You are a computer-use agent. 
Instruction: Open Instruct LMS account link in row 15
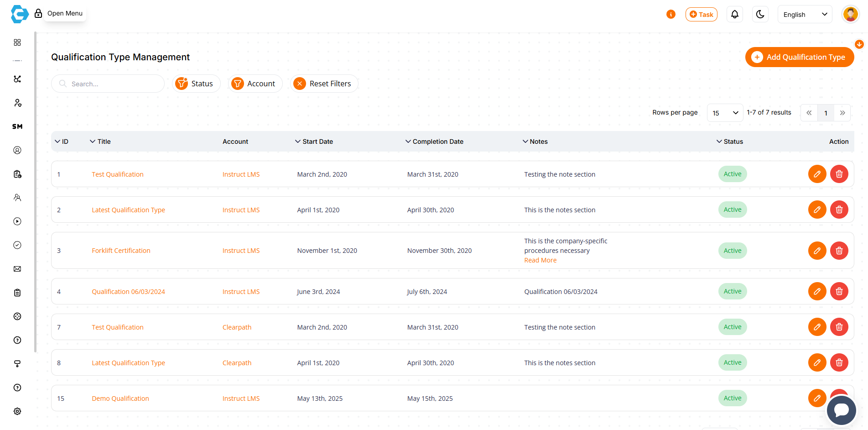(x=241, y=399)
